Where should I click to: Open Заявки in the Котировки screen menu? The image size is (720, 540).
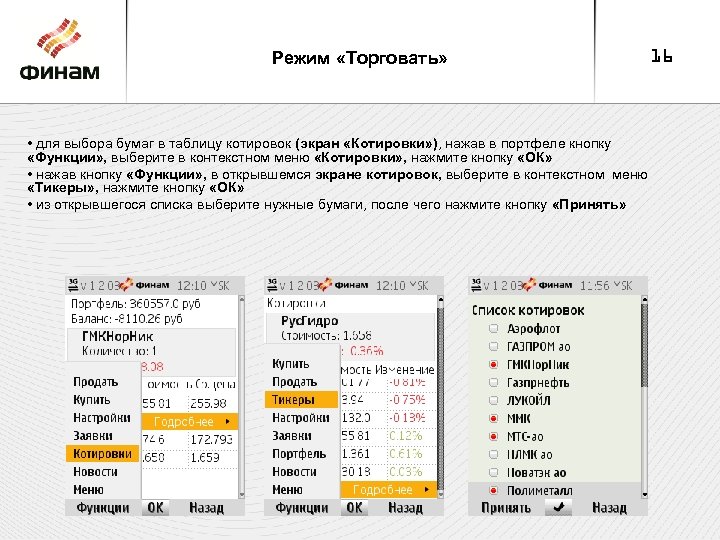(292, 436)
